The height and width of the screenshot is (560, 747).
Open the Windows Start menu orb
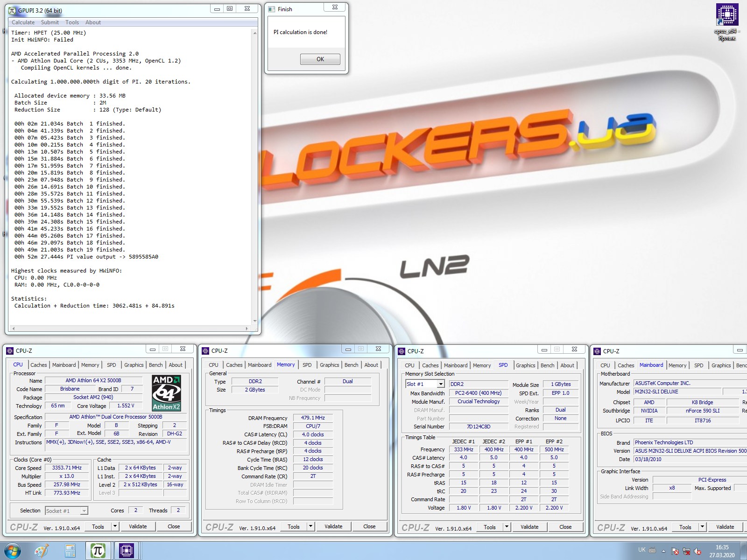click(x=13, y=551)
